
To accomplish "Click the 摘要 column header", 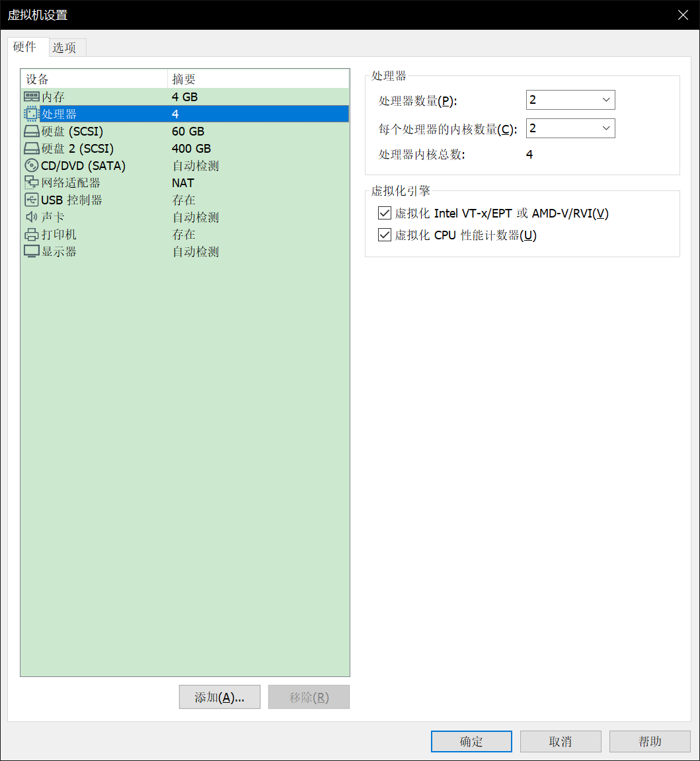I will coord(258,79).
